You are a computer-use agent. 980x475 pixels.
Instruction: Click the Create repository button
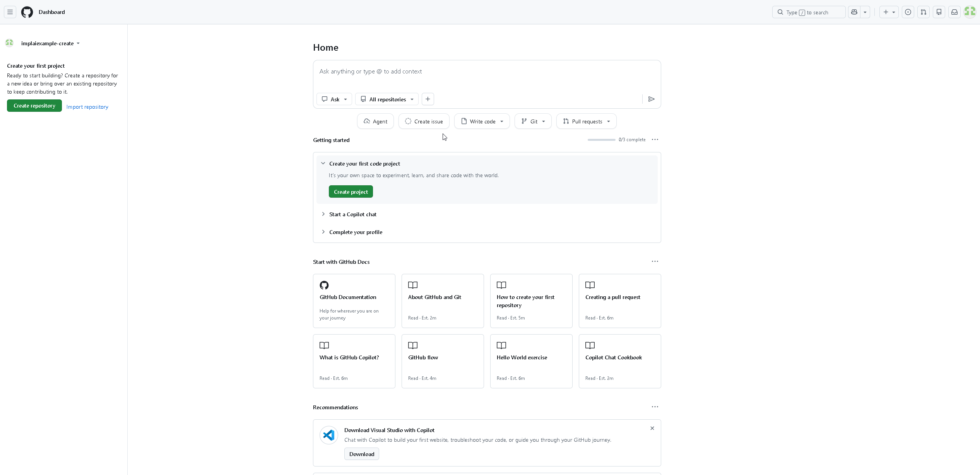[x=34, y=106]
